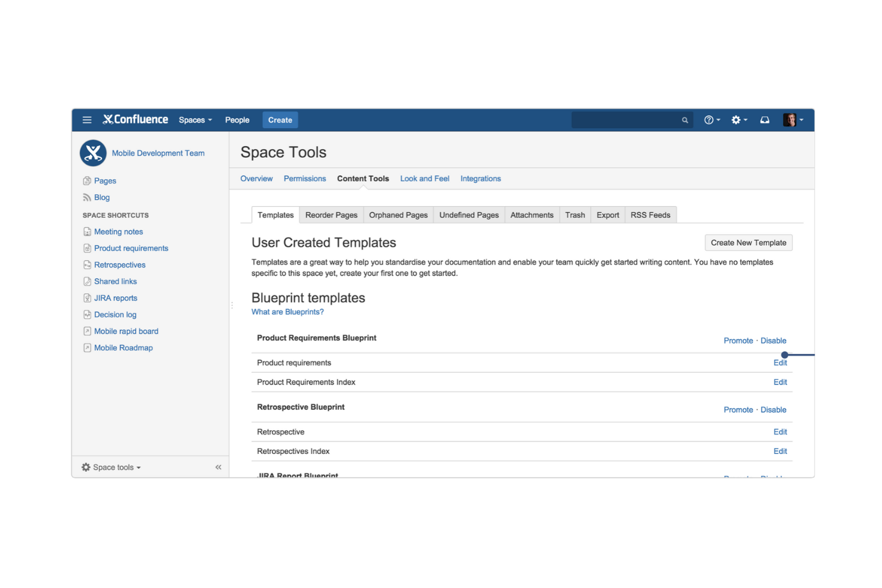
Task: Disable the Product Requirements Blueprint
Action: click(774, 340)
